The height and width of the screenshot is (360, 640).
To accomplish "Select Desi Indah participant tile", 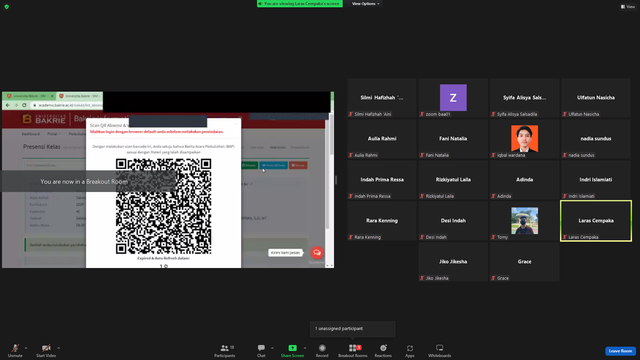I will [x=453, y=221].
